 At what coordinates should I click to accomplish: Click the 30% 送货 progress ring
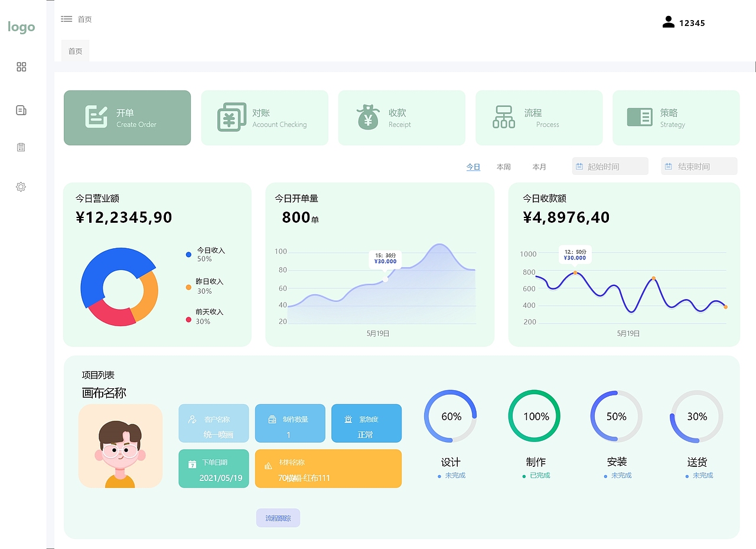[697, 417]
